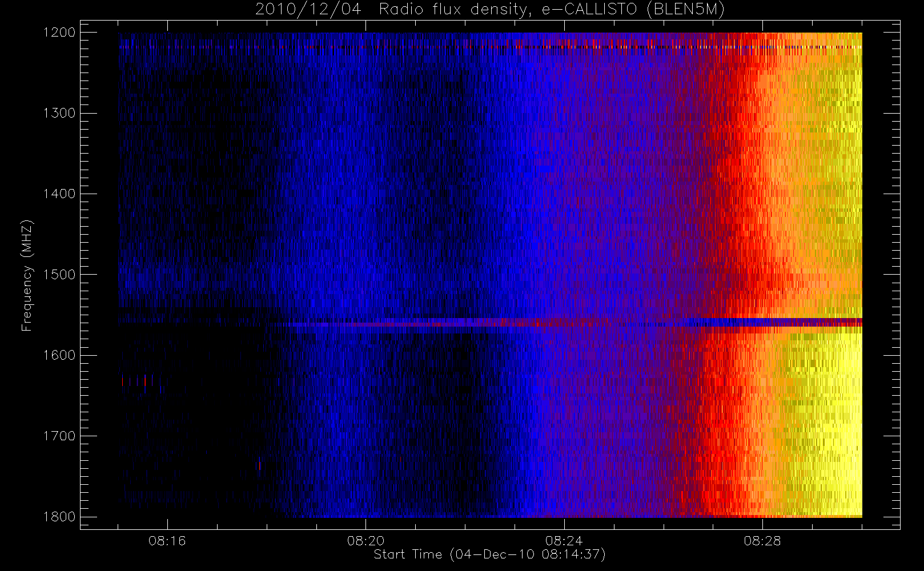Select the 1700 frequency tick label

(59, 436)
